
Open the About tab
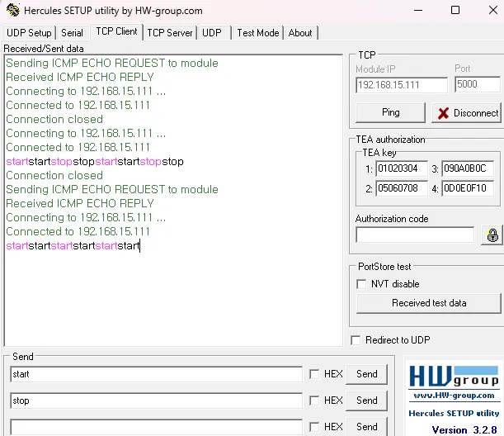(x=300, y=33)
